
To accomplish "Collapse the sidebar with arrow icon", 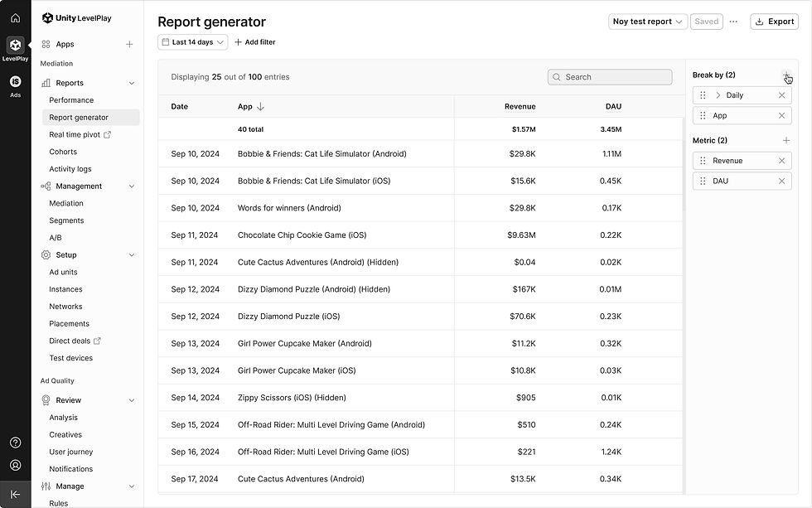I will click(x=16, y=495).
